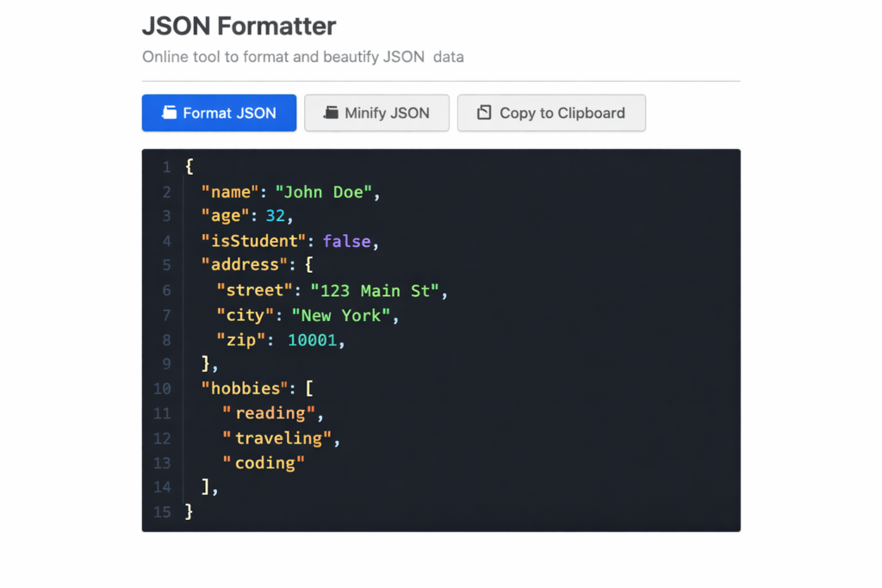Image resolution: width=882 pixels, height=588 pixels.
Task: Click the JSON Formatter page heading
Action: (x=239, y=27)
